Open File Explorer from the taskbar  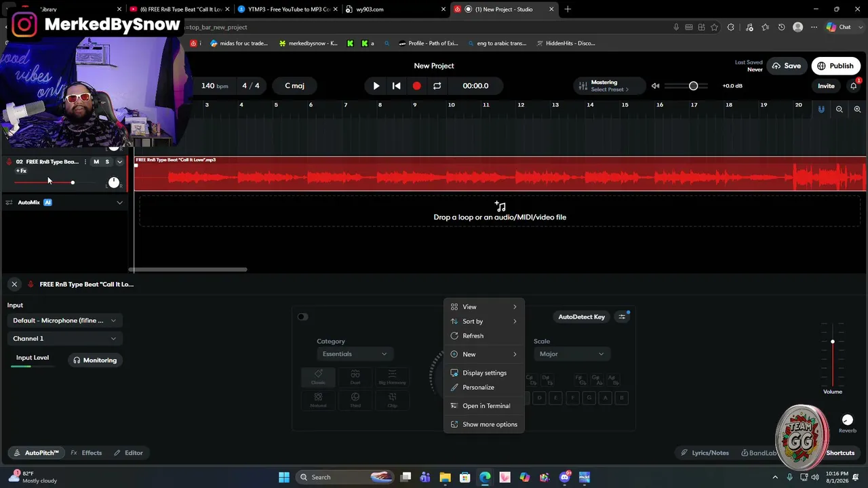click(445, 477)
